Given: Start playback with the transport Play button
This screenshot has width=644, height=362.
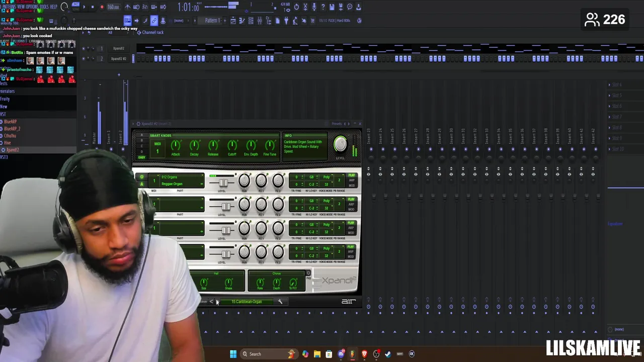Looking at the screenshot, I should click(x=84, y=7).
